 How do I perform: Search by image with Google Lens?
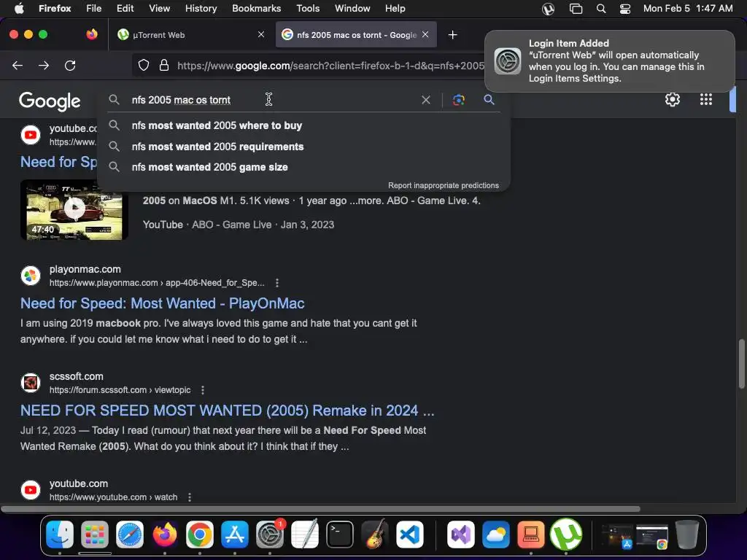458,99
